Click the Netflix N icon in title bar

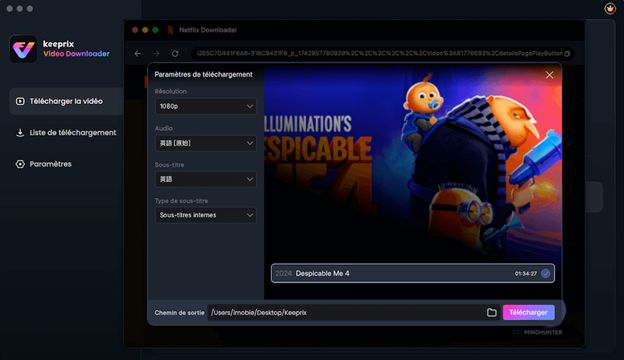coord(170,30)
